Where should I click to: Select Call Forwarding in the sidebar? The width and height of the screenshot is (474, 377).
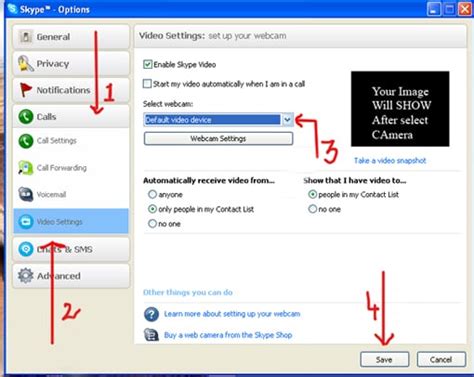(x=71, y=168)
